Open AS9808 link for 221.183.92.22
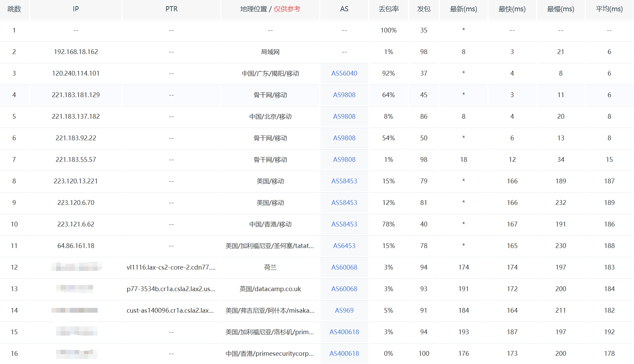This screenshot has width=634, height=364. (x=344, y=138)
